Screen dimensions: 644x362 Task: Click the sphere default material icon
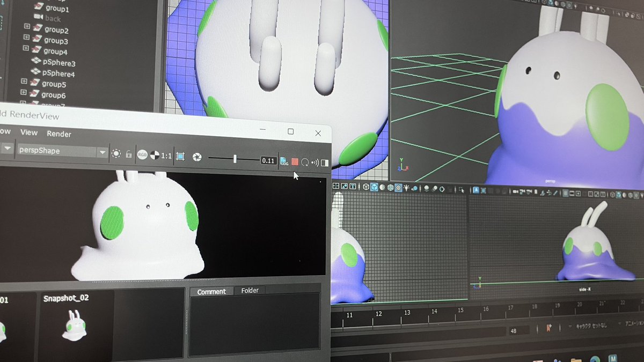382,187
